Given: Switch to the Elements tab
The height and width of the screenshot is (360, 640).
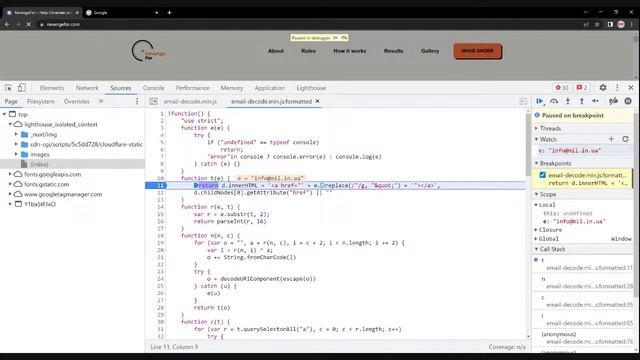Looking at the screenshot, I should [x=52, y=88].
